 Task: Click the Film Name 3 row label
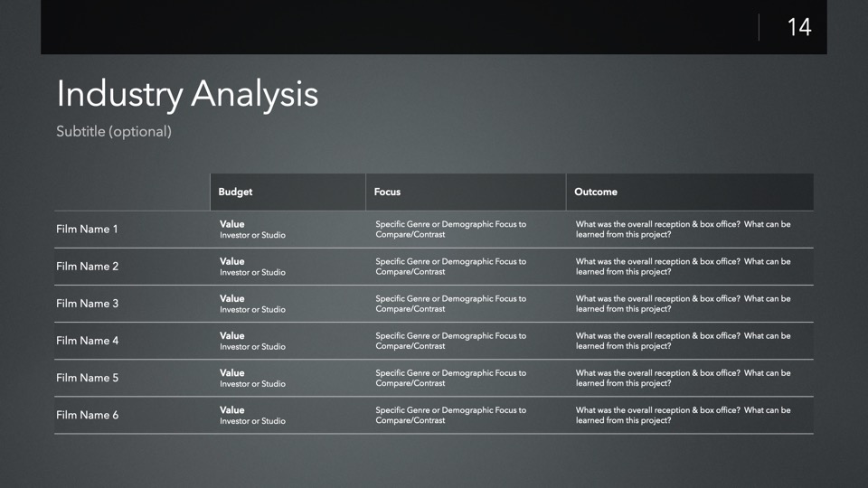87,304
